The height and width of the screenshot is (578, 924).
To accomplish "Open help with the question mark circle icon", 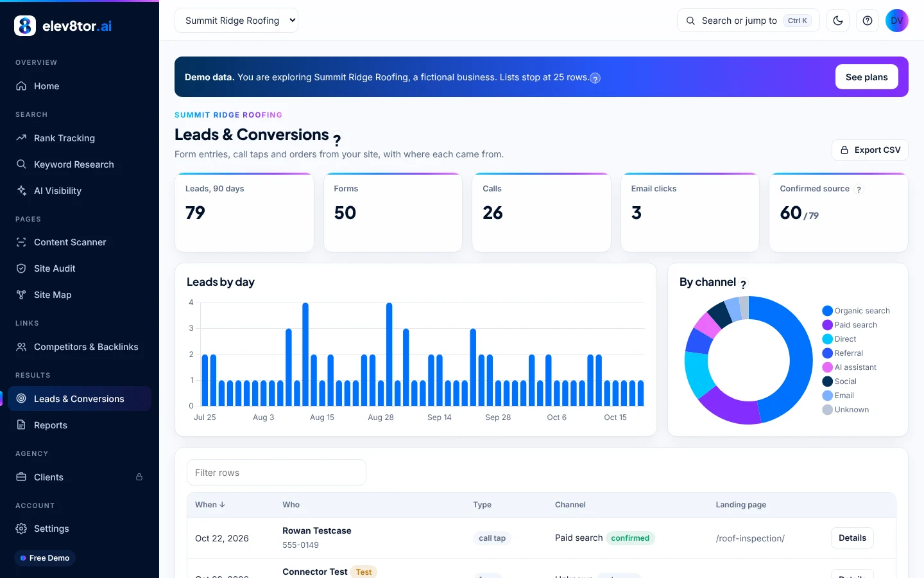I will click(868, 21).
